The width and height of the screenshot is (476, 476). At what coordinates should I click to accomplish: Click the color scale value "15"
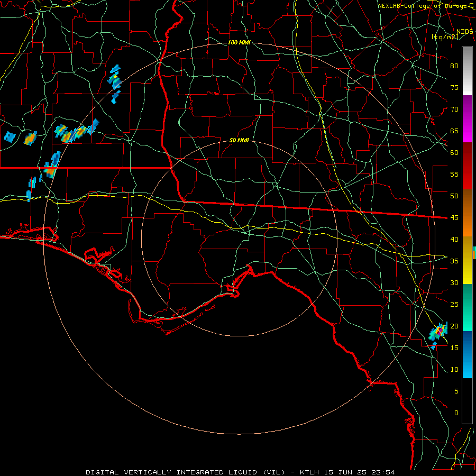[454, 348]
